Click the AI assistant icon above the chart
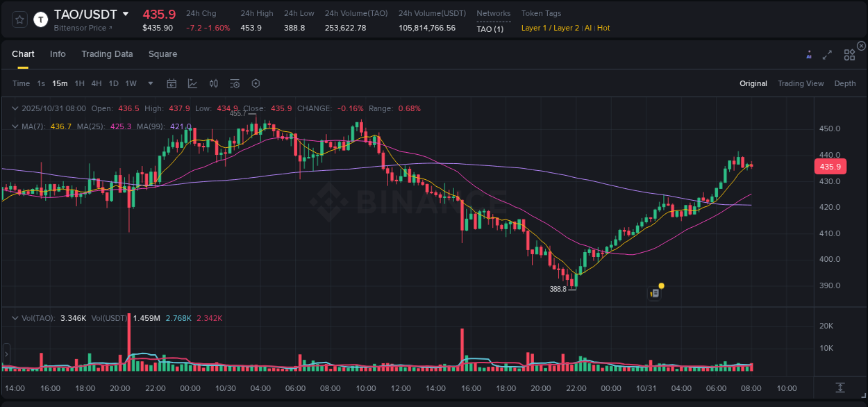The image size is (868, 407). tap(808, 54)
